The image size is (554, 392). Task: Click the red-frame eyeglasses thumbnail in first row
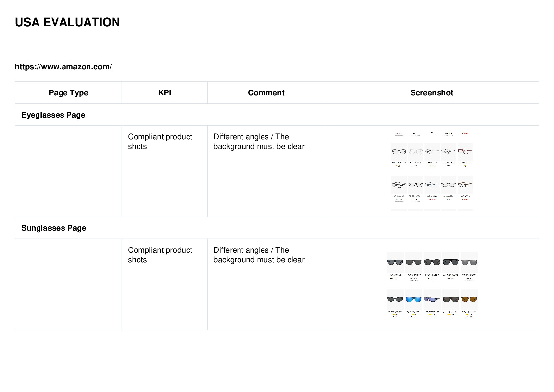[x=465, y=151]
